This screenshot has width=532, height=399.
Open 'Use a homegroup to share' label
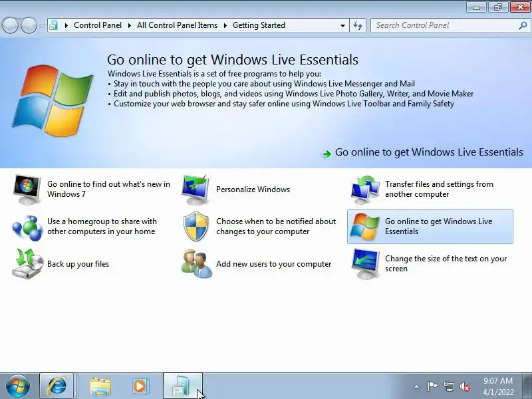tap(102, 226)
